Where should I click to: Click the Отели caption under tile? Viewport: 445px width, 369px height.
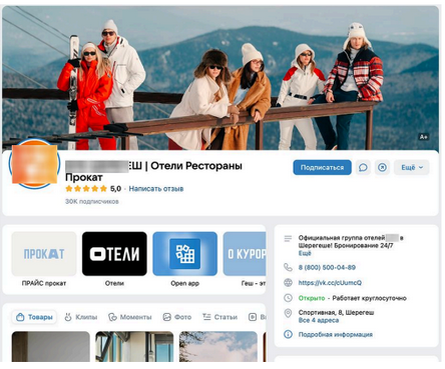click(x=114, y=283)
